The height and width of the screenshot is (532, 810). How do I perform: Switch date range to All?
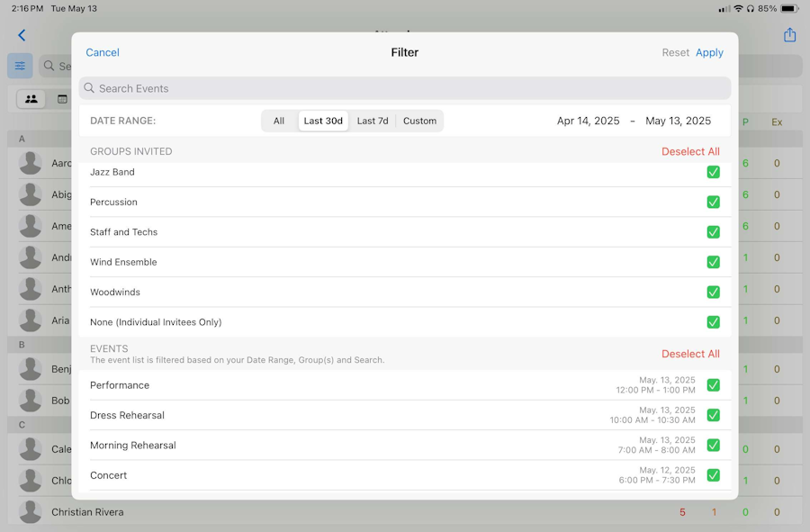(279, 121)
